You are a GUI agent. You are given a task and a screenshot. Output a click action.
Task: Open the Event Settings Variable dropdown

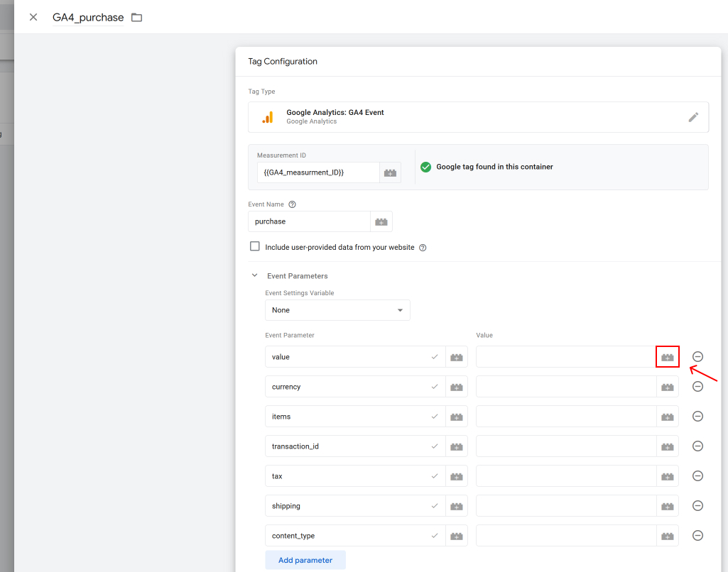pyautogui.click(x=337, y=310)
